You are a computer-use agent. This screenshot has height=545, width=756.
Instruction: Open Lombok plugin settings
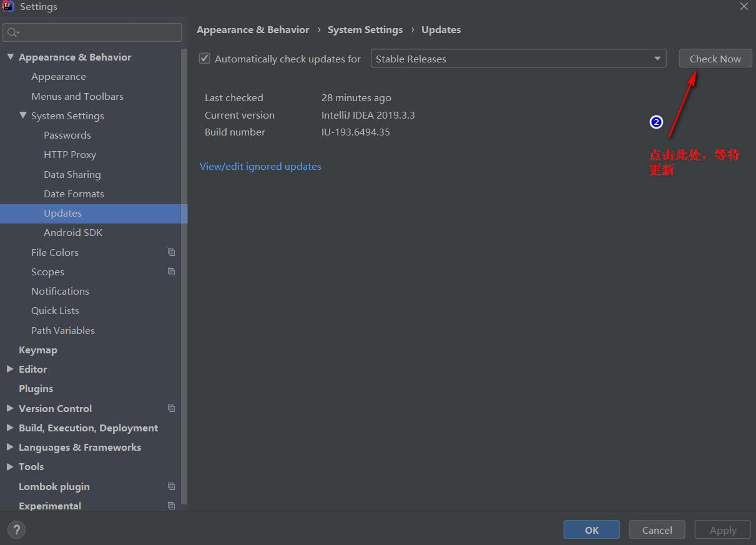[54, 486]
